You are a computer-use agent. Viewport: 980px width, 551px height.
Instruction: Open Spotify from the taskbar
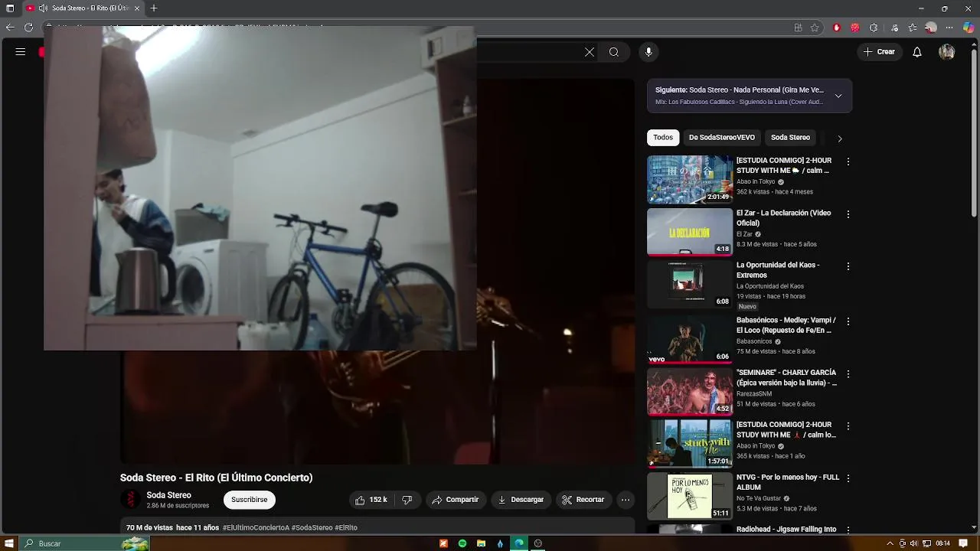coord(462,543)
